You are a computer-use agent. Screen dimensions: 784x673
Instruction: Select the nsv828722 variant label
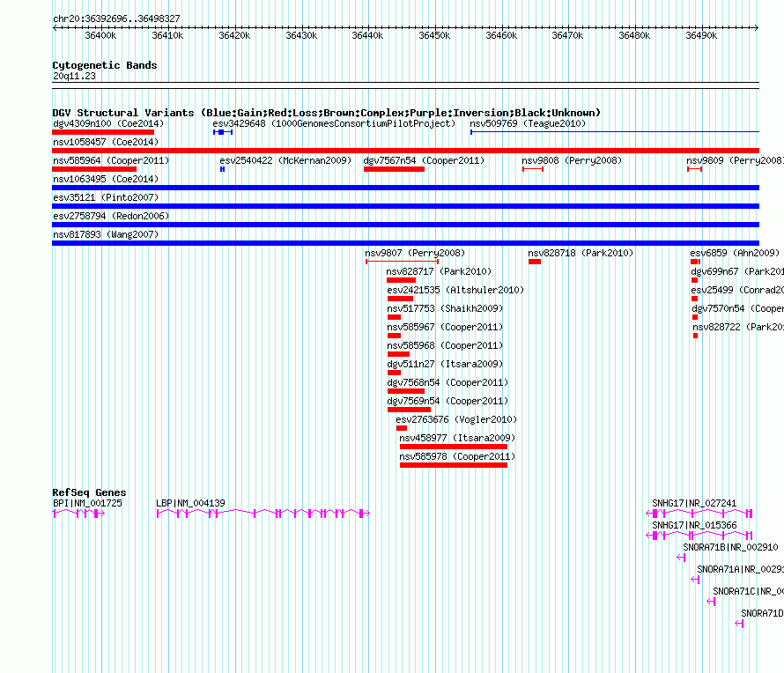click(x=738, y=327)
